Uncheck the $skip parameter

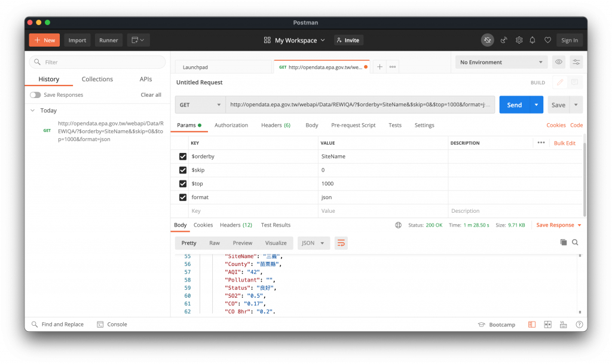(x=183, y=170)
